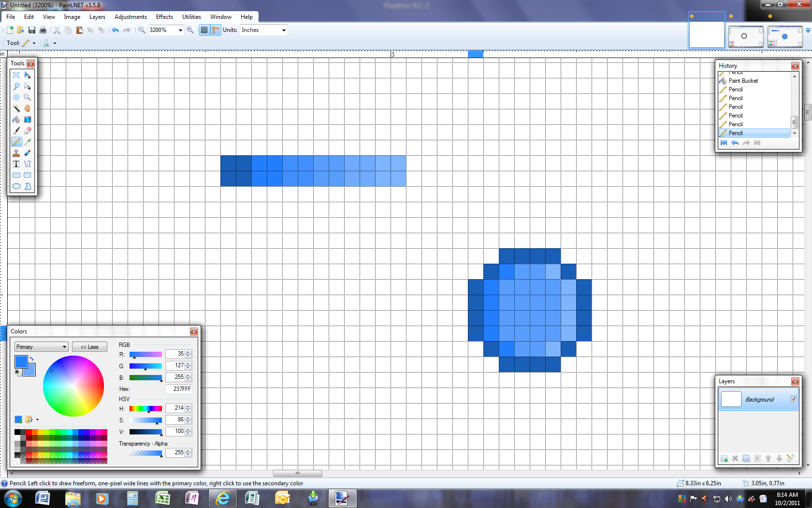Click the Add New Layer icon

point(724,458)
